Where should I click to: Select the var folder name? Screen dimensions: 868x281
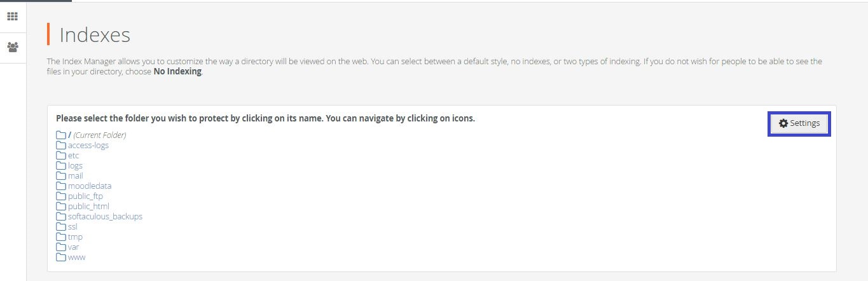(73, 247)
